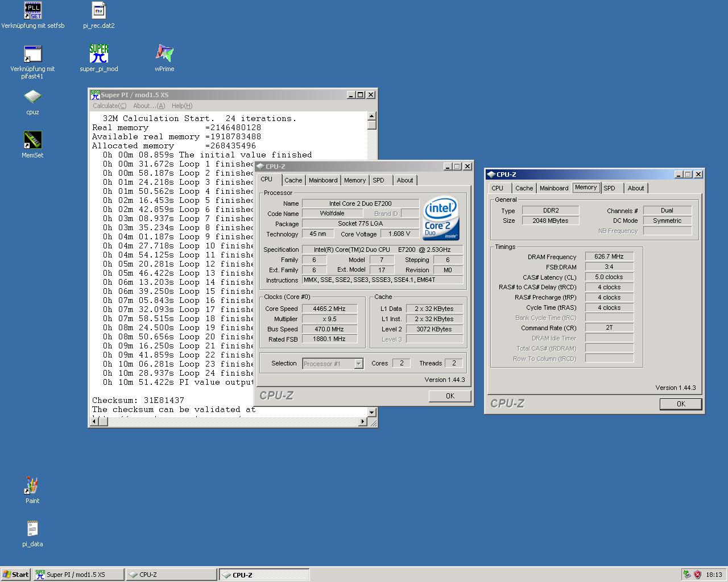728x582 pixels.
Task: Click Super PI vertical scrollbar up arrow
Action: click(372, 117)
